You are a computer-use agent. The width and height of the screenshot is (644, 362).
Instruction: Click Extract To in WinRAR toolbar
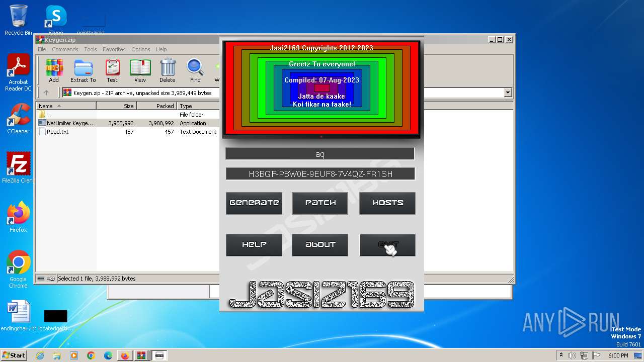click(x=83, y=71)
